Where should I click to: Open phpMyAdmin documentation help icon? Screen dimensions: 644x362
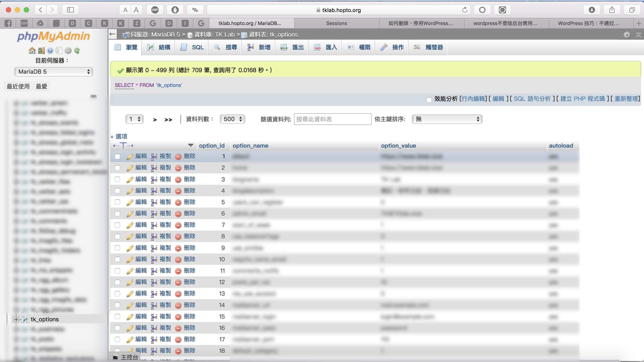click(50, 51)
